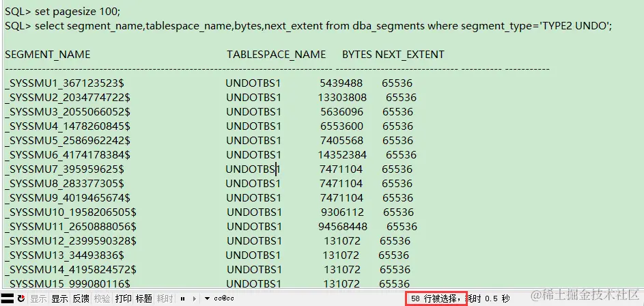Image resolution: width=644 pixels, height=306 pixels.
Task: Click the TABLESPACE_NAME column header
Action: point(277,55)
